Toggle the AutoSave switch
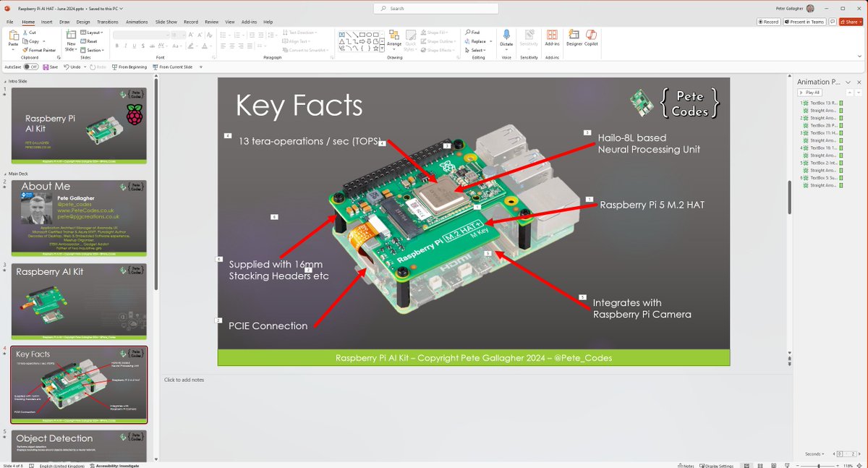868x468 pixels. point(30,67)
